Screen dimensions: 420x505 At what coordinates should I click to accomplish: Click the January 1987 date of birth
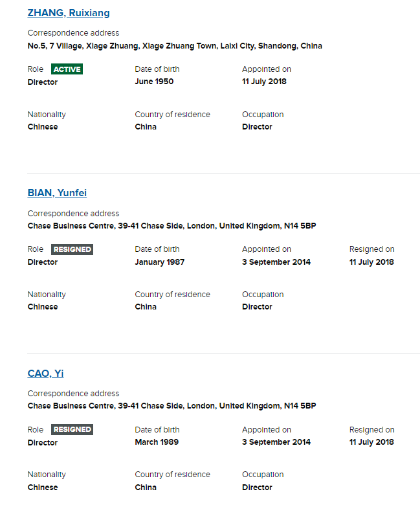(x=160, y=262)
